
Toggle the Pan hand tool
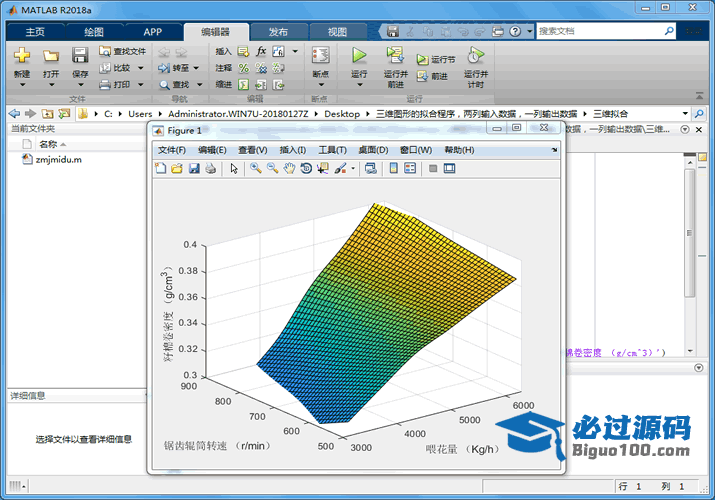289,168
